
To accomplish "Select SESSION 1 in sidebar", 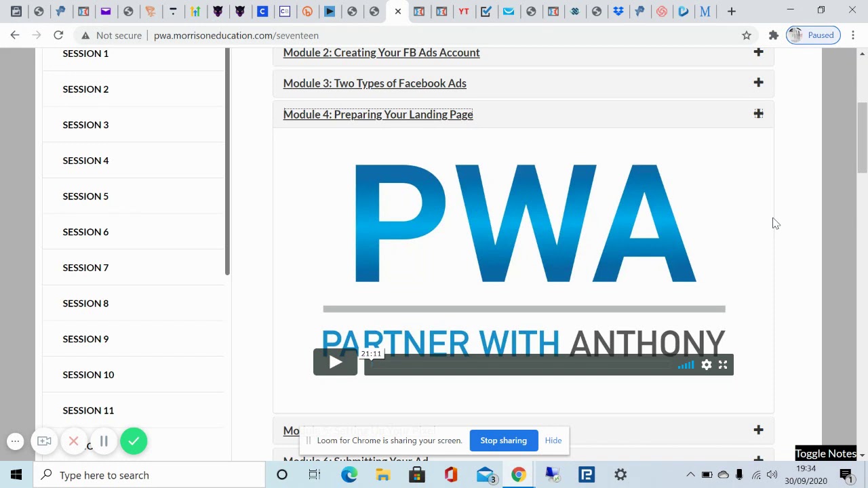I will (85, 54).
